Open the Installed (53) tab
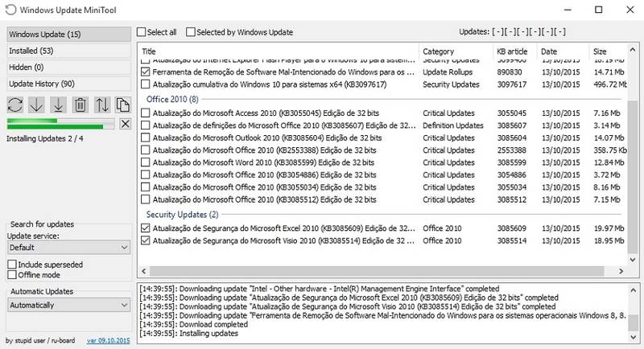The width and height of the screenshot is (644, 349). click(x=69, y=51)
